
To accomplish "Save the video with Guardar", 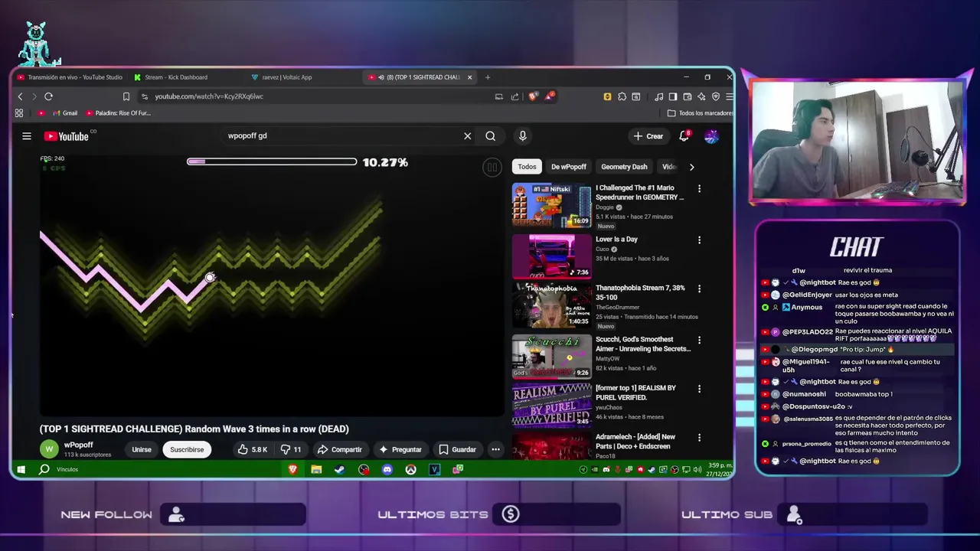I will click(x=457, y=449).
